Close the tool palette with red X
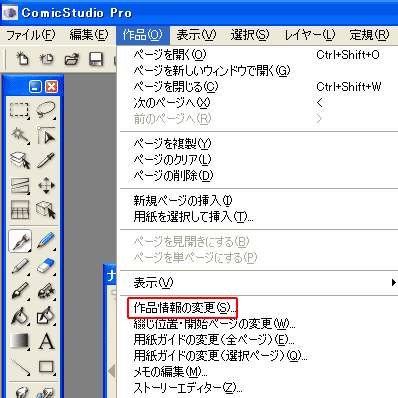This screenshot has height=398, width=398. tap(52, 87)
